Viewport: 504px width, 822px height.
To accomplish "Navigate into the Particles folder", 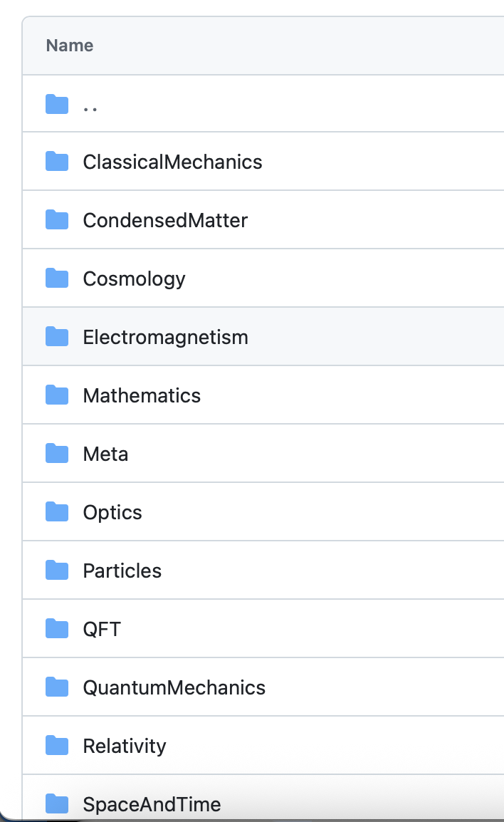I will tap(122, 571).
